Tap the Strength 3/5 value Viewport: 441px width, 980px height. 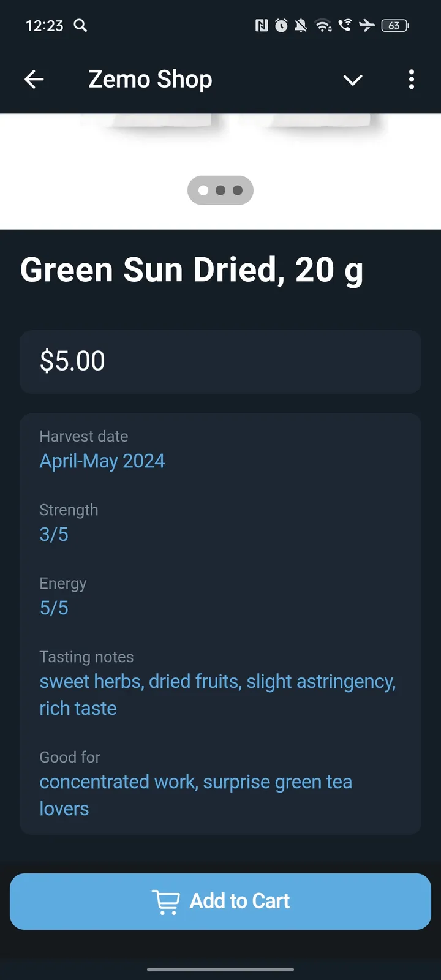click(x=54, y=534)
